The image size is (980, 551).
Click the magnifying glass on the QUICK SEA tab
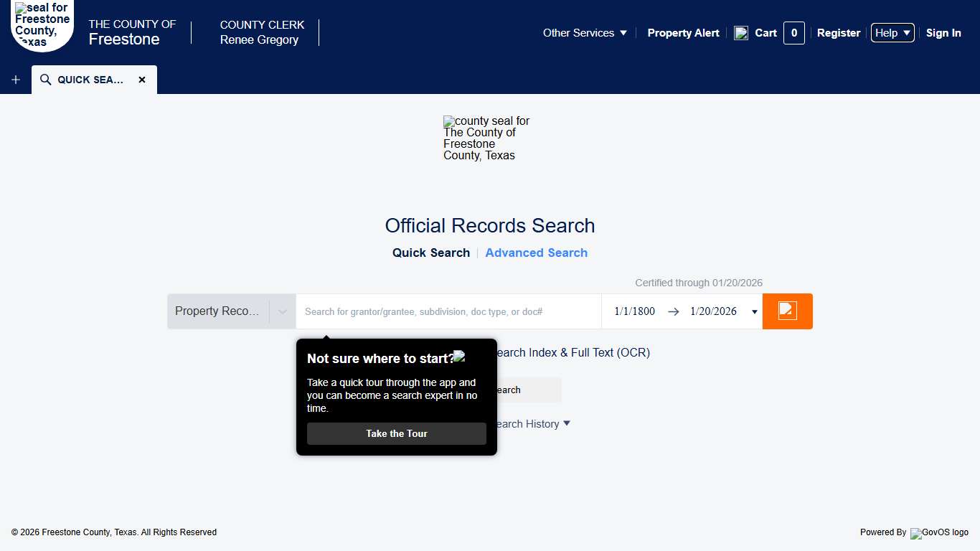pyautogui.click(x=44, y=80)
